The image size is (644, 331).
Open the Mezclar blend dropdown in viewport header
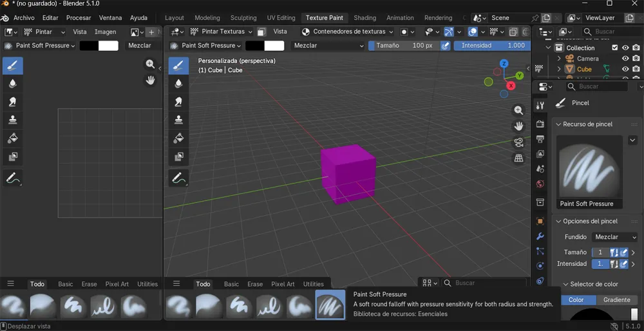pyautogui.click(x=328, y=46)
